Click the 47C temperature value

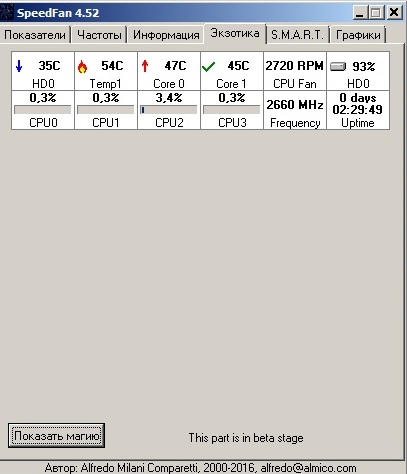(x=175, y=66)
